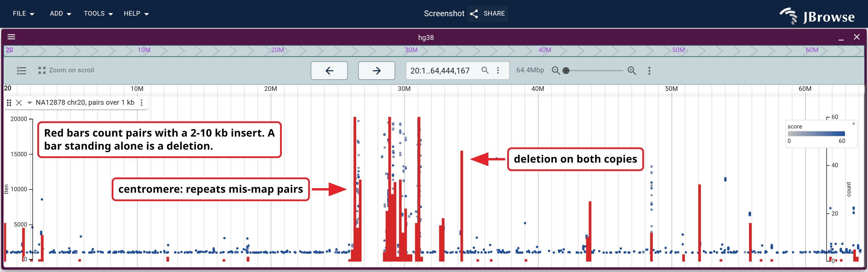Image resolution: width=868 pixels, height=272 pixels.
Task: Open the ADD menu
Action: [x=60, y=14]
